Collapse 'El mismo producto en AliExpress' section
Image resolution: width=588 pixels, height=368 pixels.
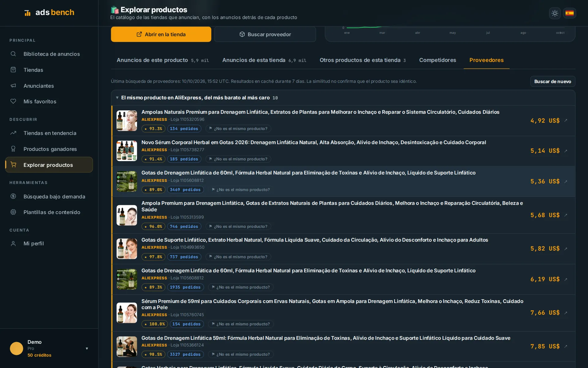(x=117, y=98)
